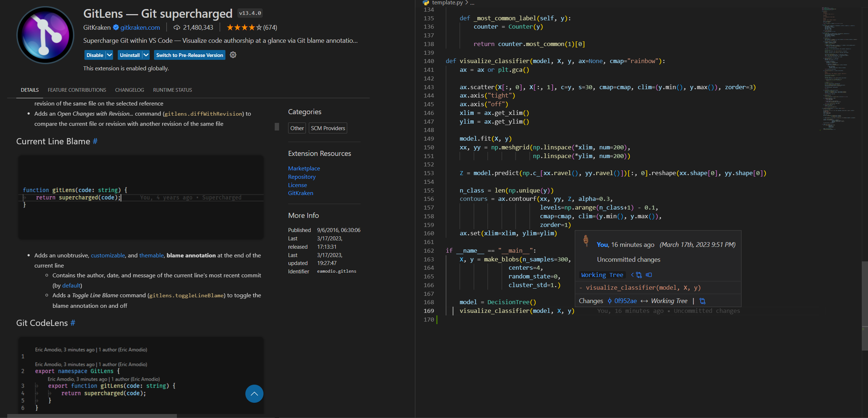Click the blame-prior toggle icon in hover

pos(649,275)
